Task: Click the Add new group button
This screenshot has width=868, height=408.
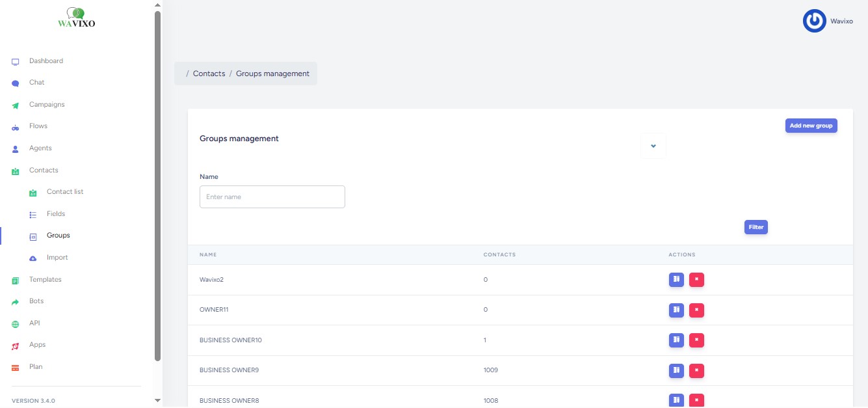Action: (811, 126)
